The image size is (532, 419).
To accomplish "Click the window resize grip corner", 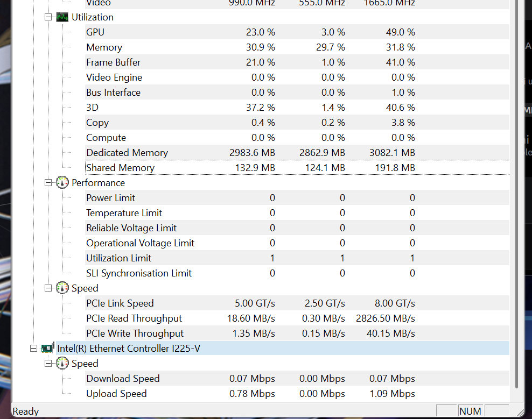I will click(520, 412).
